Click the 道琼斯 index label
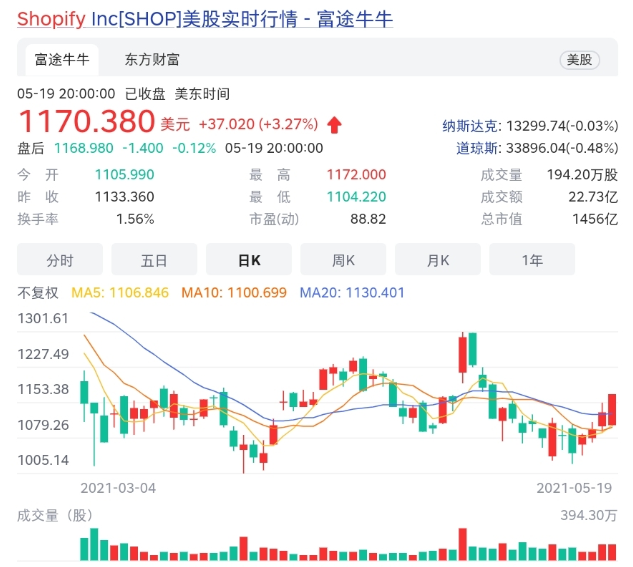 tap(477, 148)
